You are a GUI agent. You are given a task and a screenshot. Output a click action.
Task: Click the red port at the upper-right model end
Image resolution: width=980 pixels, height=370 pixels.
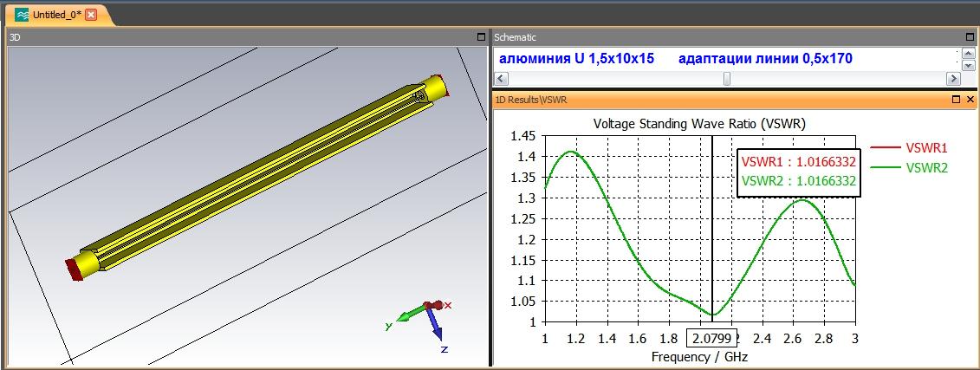point(443,85)
